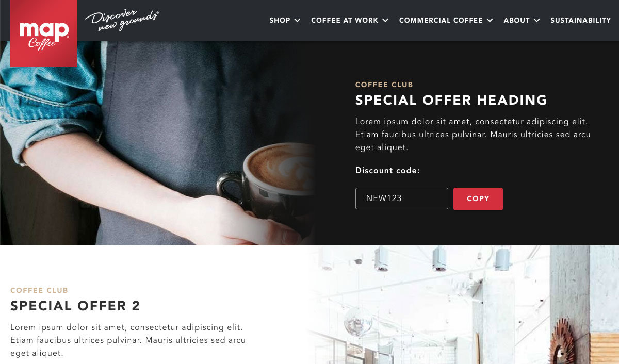This screenshot has width=619, height=364.
Task: Click the Coffee Club label above Special Offer 2
Action: tap(39, 291)
